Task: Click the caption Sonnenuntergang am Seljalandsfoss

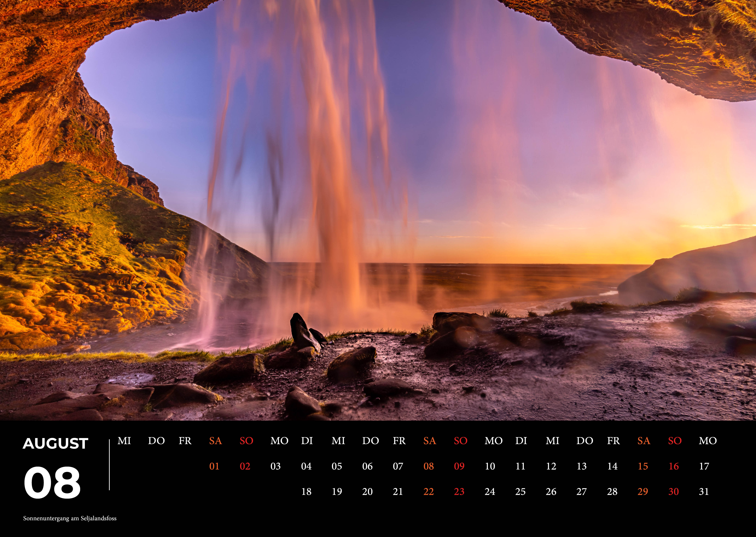Action: 70,518
